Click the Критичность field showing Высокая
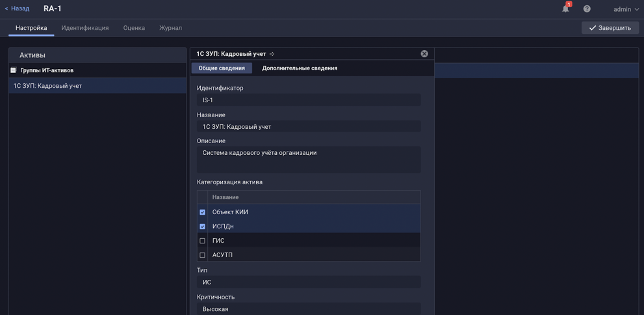The width and height of the screenshot is (644, 315). [x=309, y=309]
